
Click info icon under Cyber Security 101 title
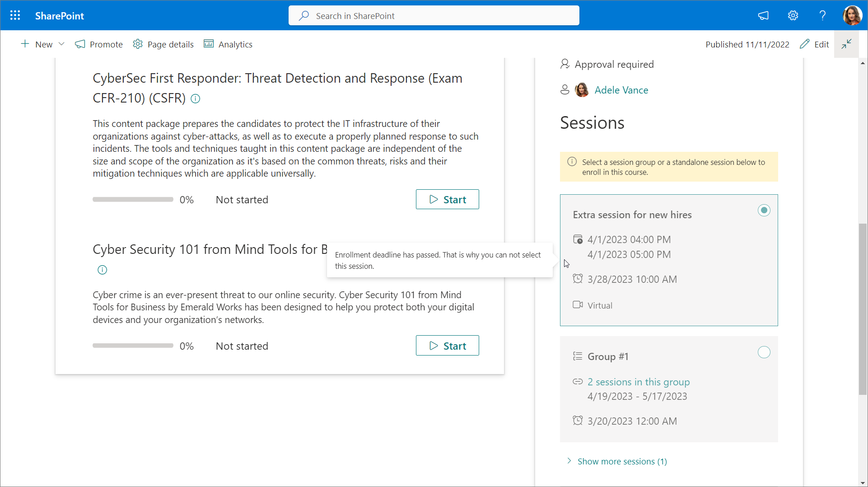[103, 270]
